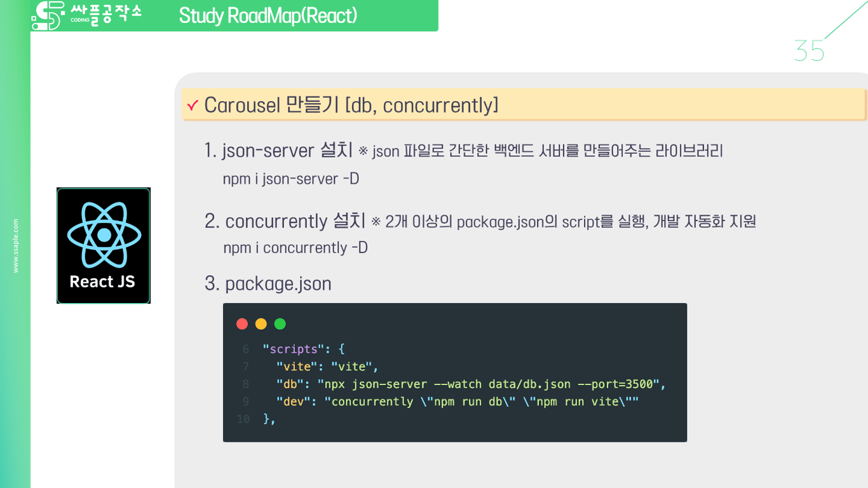Click the red terminal window dot
This screenshot has height=488, width=868.
pyautogui.click(x=242, y=323)
